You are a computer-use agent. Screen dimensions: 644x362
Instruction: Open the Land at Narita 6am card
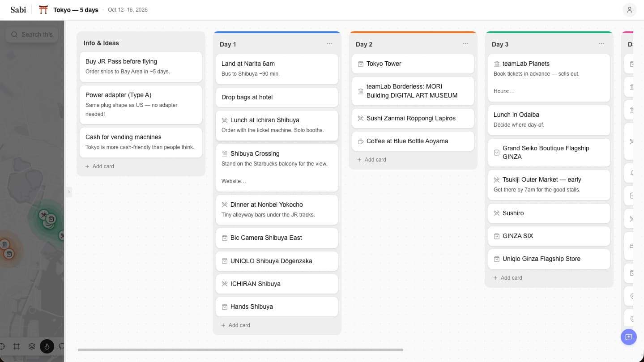point(277,69)
